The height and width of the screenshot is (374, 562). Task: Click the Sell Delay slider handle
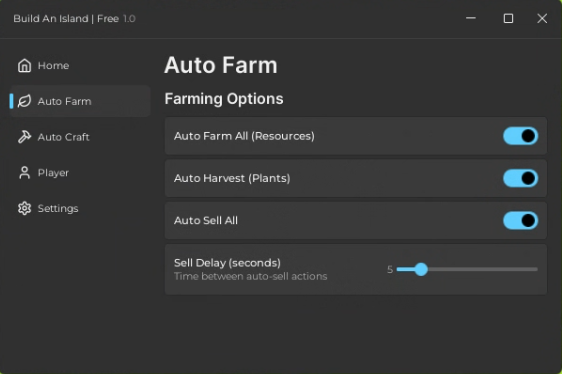coord(421,269)
